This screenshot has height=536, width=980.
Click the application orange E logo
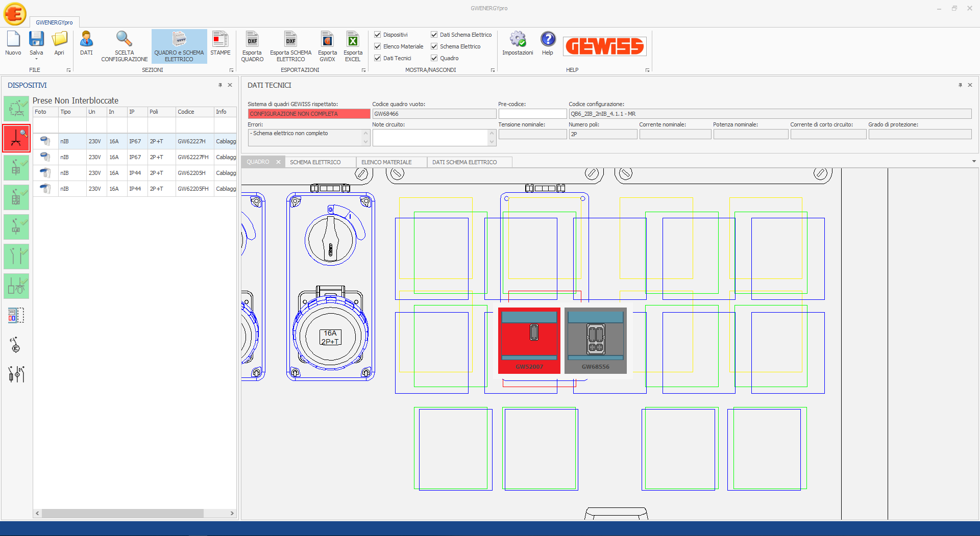point(15,14)
